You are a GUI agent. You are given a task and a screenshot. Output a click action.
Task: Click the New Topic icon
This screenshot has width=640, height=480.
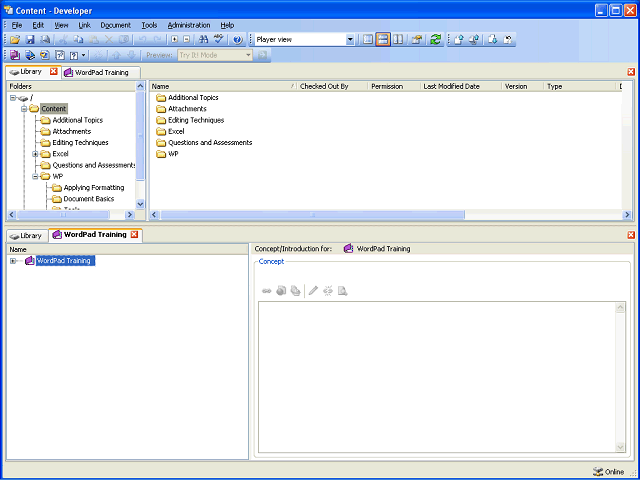pyautogui.click(x=44, y=55)
